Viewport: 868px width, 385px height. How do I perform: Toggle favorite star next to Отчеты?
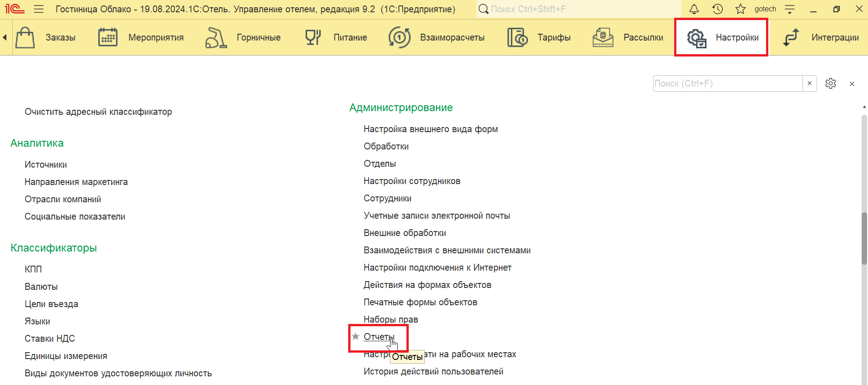[355, 336]
